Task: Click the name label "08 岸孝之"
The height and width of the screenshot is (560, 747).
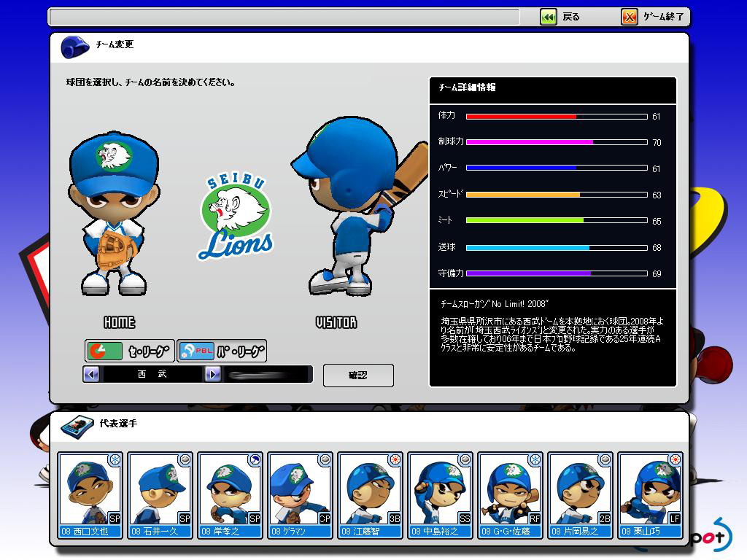Action: pyautogui.click(x=220, y=531)
